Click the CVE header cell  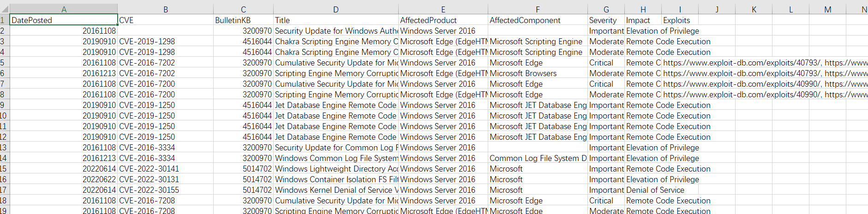[x=165, y=20]
